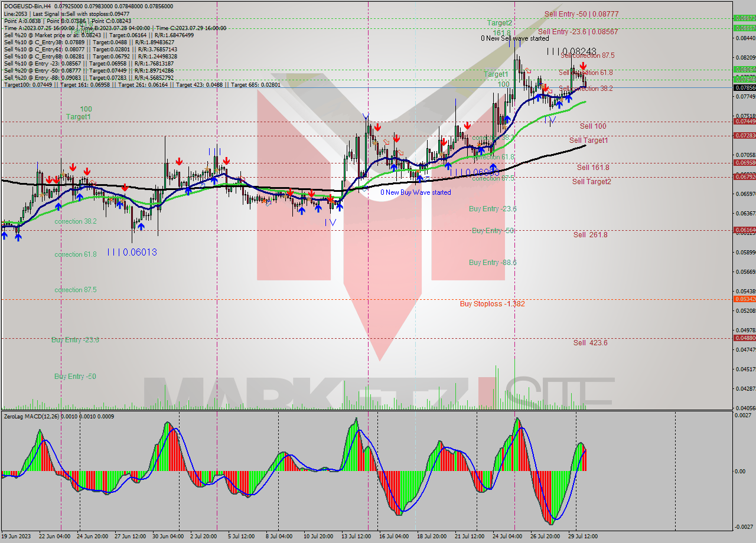Image resolution: width=756 pixels, height=543 pixels.
Task: Select the 'Buy Stoploss -1.382' label
Action: (492, 304)
